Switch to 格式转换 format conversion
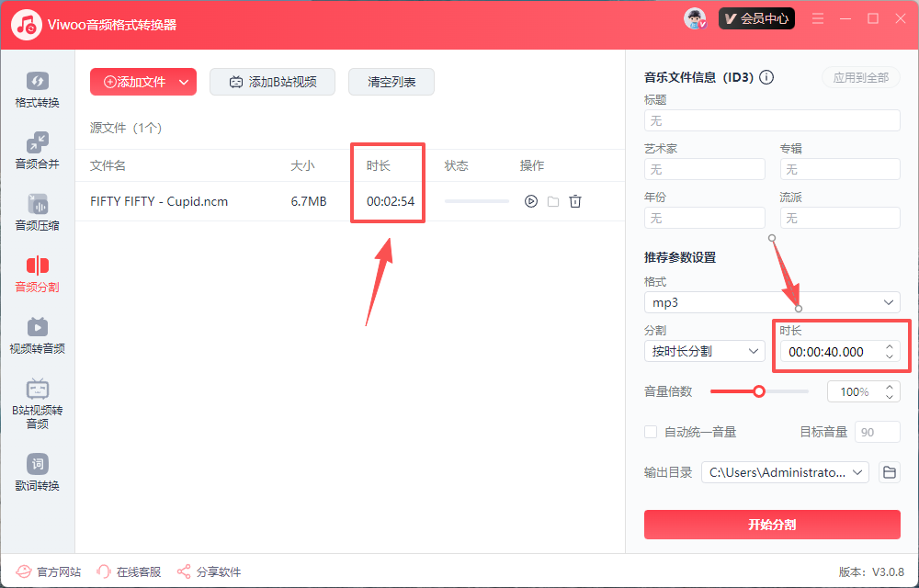This screenshot has width=919, height=588. (x=37, y=90)
